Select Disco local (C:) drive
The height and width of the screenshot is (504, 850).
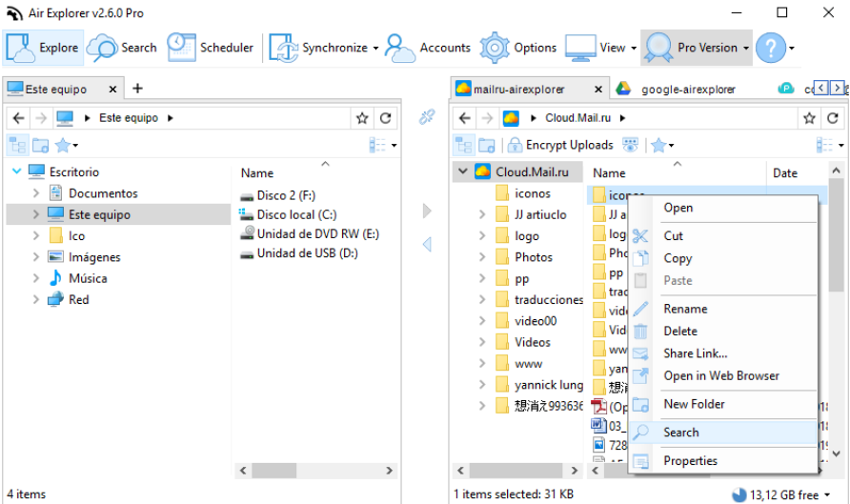click(x=289, y=214)
